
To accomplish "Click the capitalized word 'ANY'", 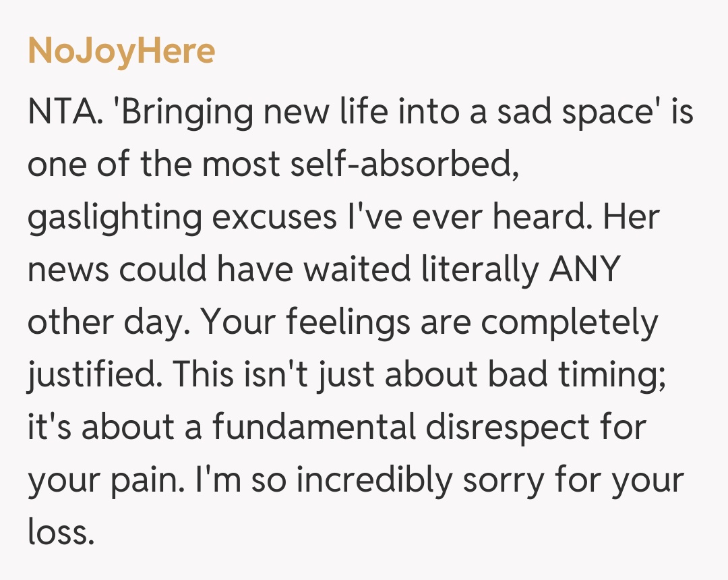I will pos(584,270).
